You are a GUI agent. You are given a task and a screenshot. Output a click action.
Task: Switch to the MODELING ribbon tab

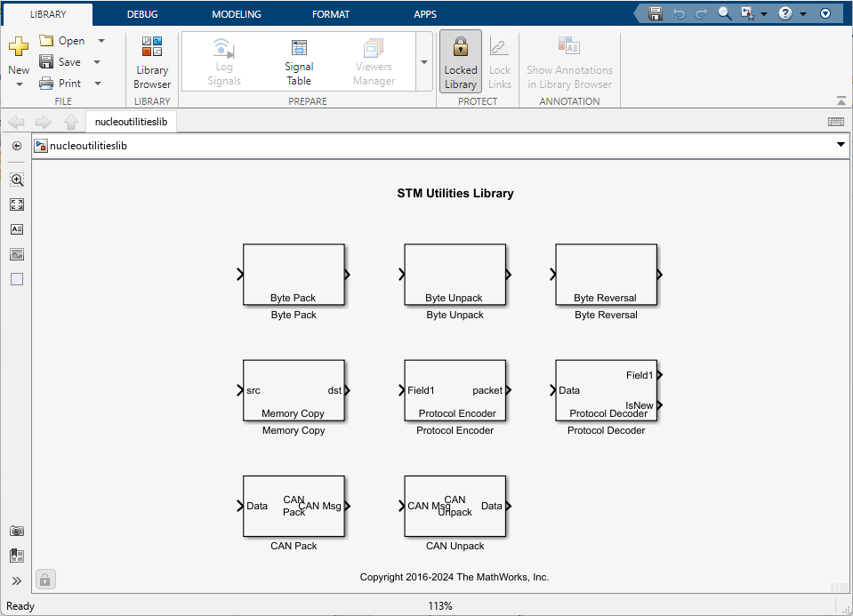[x=235, y=13]
